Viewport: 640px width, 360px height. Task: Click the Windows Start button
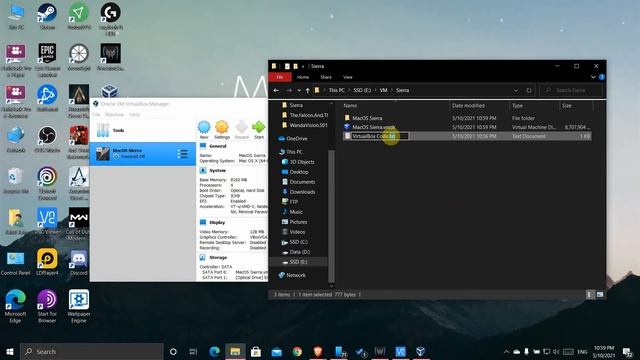[x=10, y=351]
